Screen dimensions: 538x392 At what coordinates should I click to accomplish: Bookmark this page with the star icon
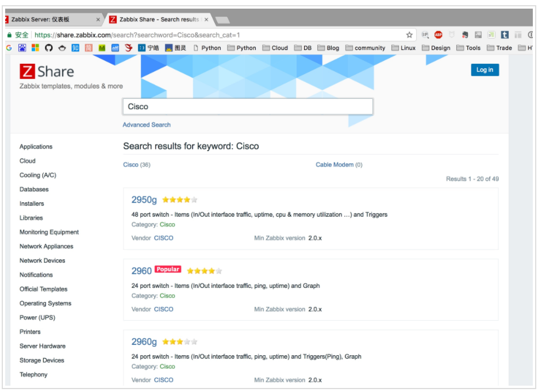click(409, 34)
